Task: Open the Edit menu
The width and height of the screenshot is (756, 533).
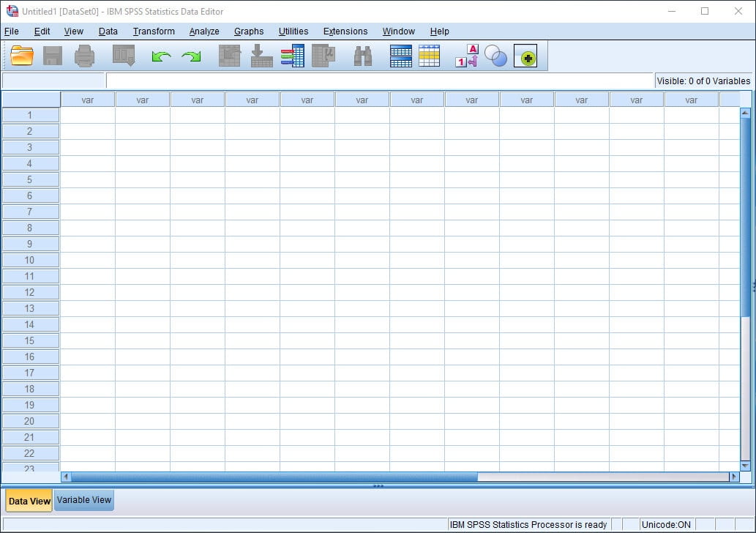Action: click(x=42, y=31)
